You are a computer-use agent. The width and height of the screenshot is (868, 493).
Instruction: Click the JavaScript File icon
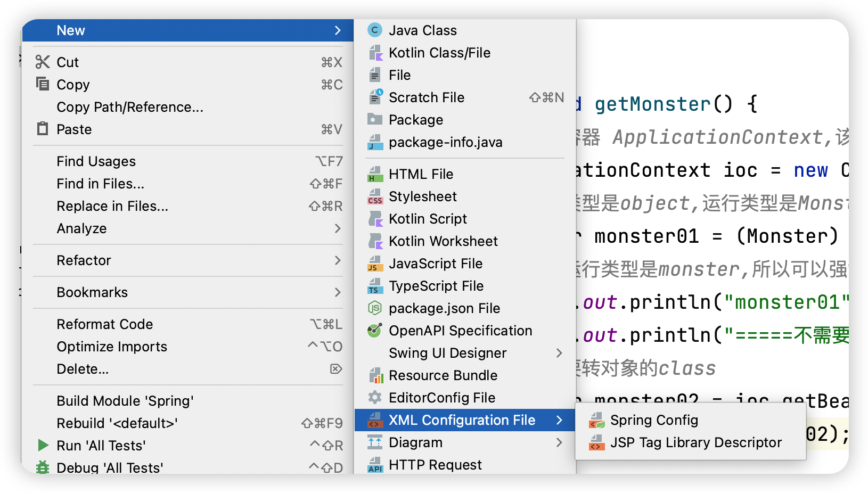click(x=375, y=264)
